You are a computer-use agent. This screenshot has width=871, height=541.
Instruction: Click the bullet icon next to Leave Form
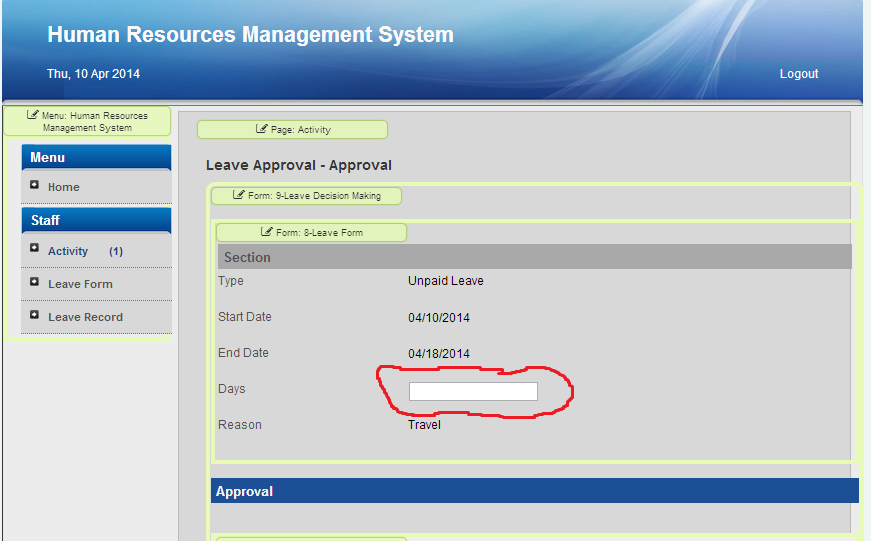34,282
